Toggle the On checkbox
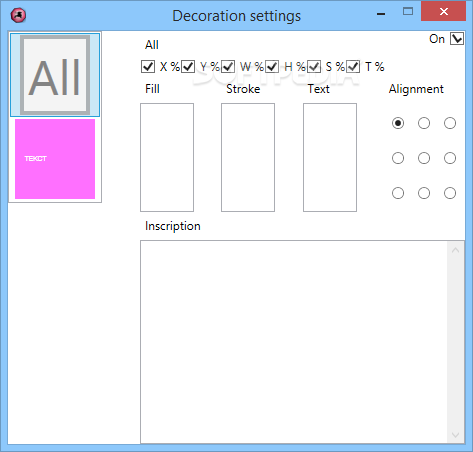This screenshot has width=473, height=452. [457, 39]
